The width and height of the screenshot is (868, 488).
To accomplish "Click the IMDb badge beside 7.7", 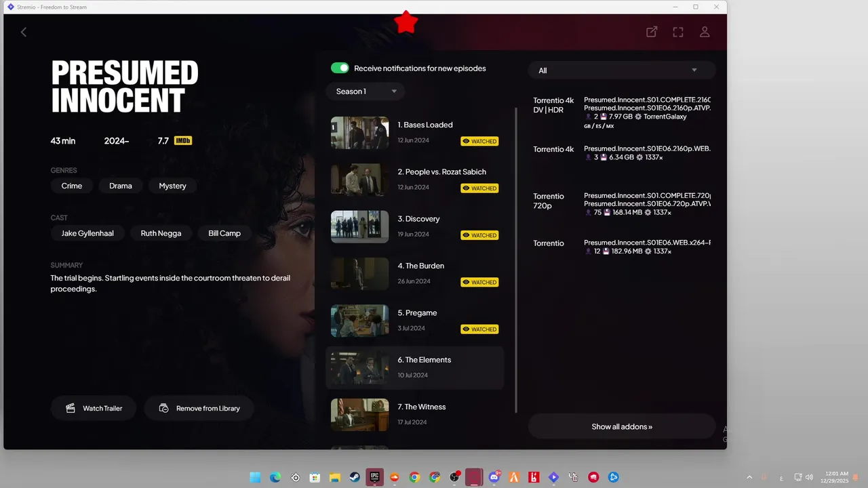I will click(183, 141).
